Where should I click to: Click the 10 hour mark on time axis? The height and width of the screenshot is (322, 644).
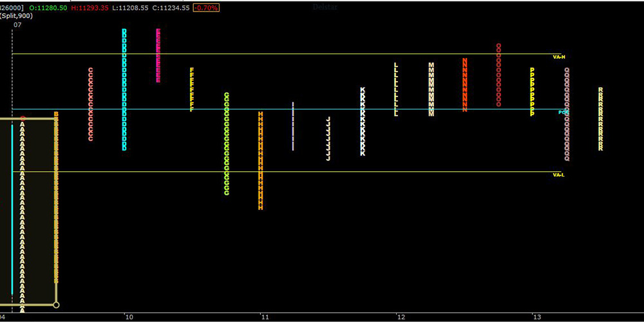coord(129,317)
